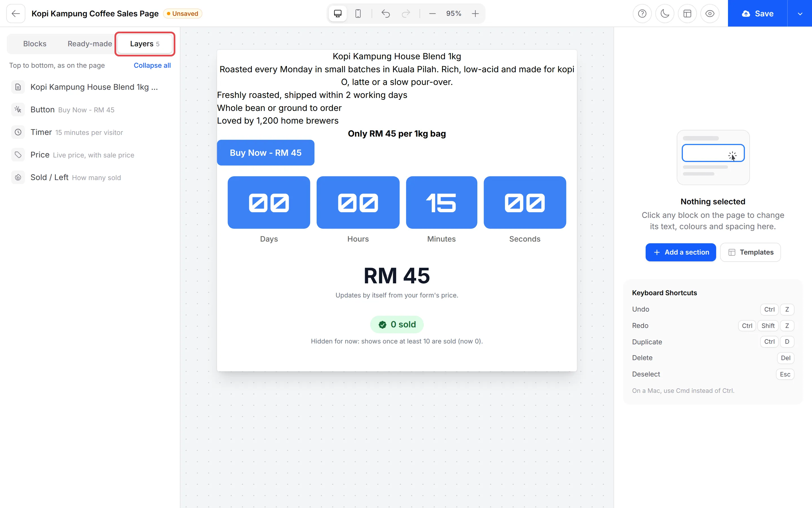Click the clock icon of Timer layer

click(18, 132)
